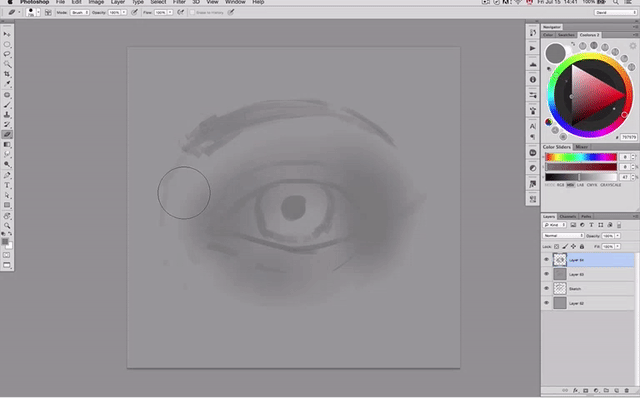This screenshot has width=640, height=398.
Task: Select the Path Selection tool
Action: click(x=7, y=195)
